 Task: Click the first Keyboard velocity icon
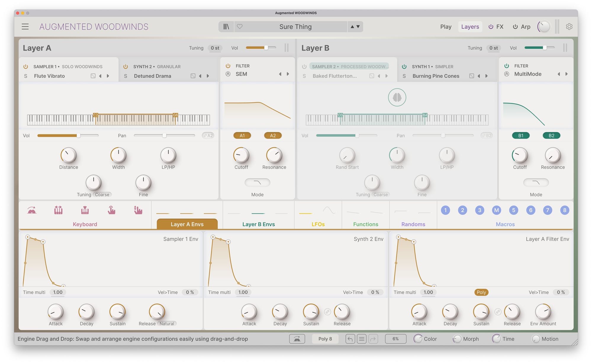32,210
